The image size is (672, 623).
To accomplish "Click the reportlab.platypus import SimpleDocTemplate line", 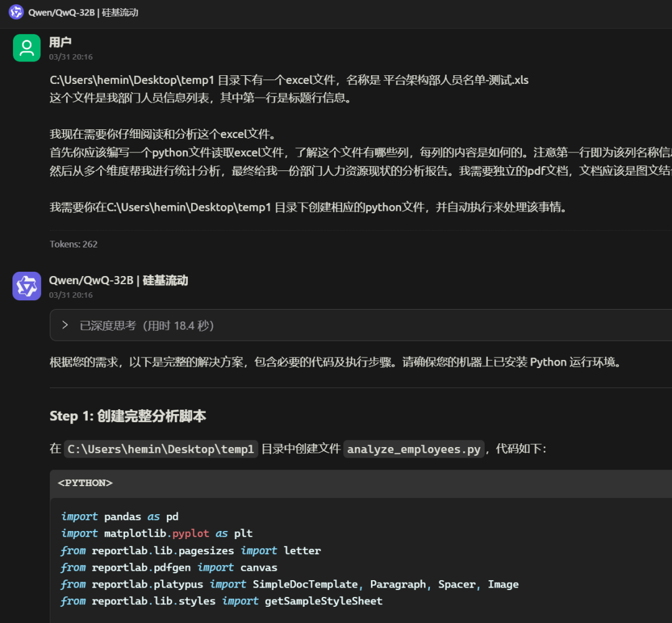I will [x=290, y=584].
